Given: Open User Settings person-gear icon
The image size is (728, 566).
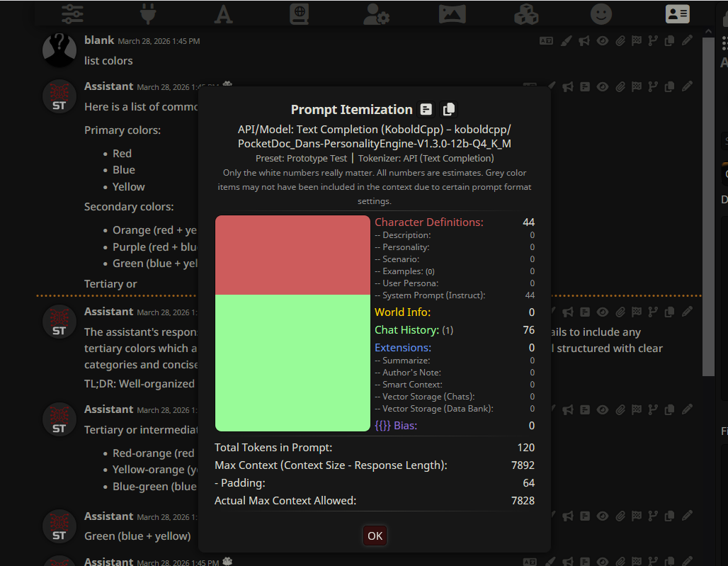Looking at the screenshot, I should tap(376, 14).
